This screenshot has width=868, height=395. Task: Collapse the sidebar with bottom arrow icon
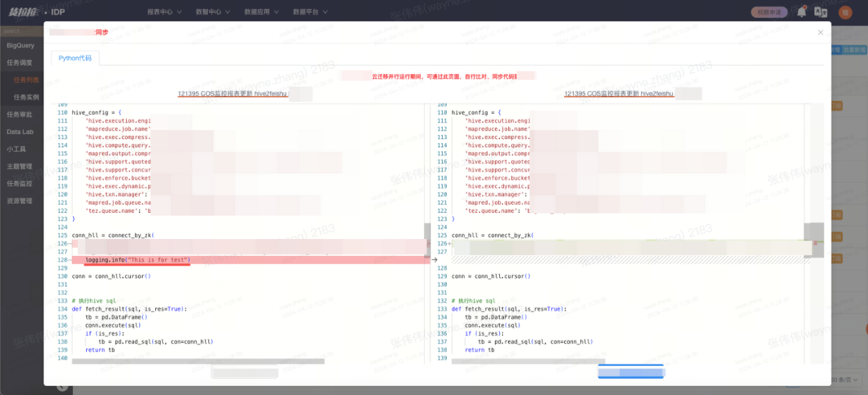(x=61, y=386)
